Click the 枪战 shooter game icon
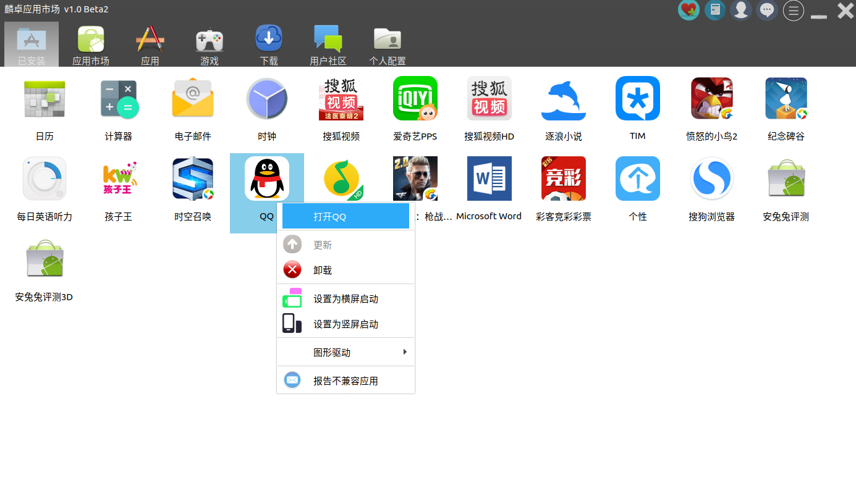 (415, 179)
